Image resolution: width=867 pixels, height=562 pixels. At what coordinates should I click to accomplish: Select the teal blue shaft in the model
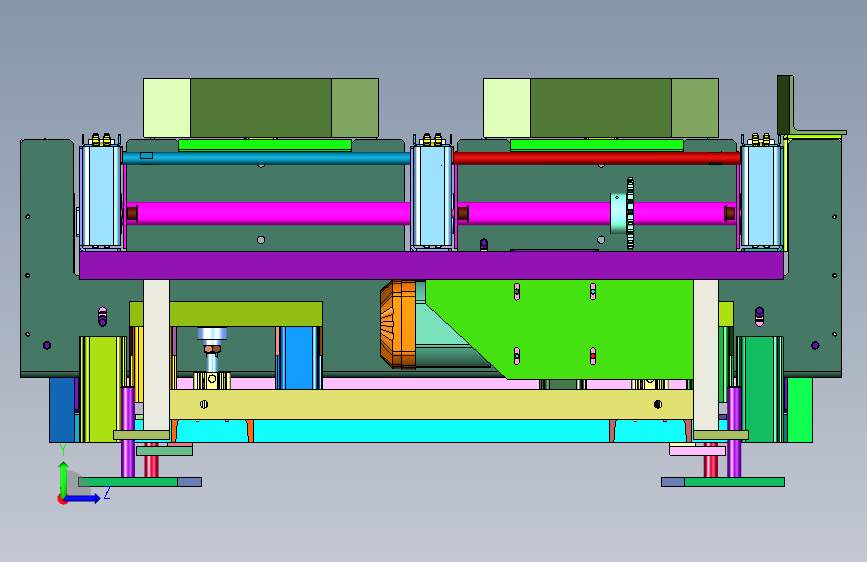266,158
